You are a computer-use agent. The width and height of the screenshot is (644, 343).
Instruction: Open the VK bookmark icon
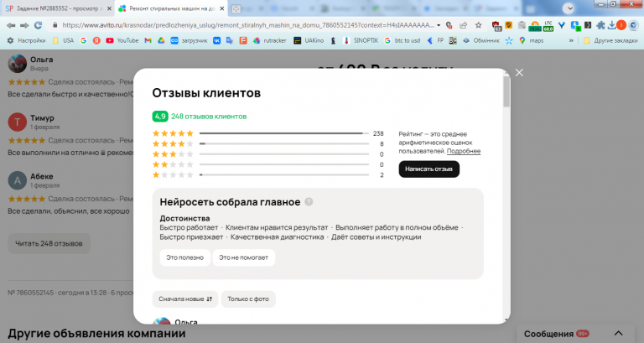tap(216, 40)
